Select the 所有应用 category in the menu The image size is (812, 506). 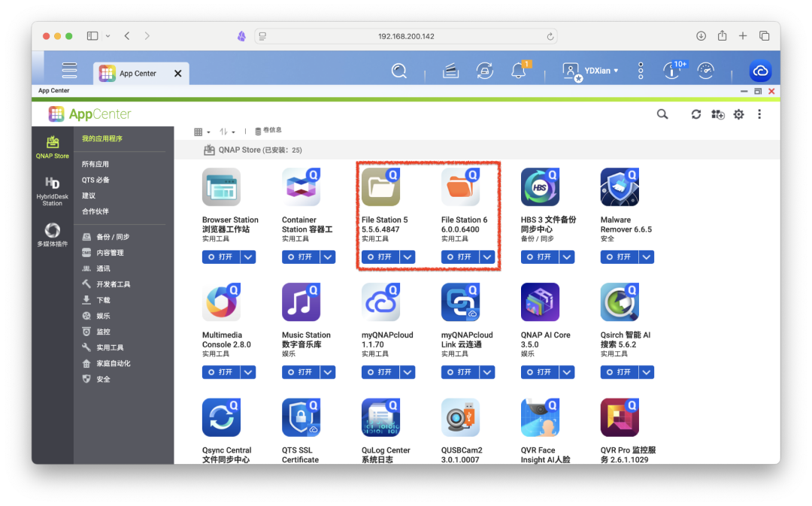tap(94, 163)
